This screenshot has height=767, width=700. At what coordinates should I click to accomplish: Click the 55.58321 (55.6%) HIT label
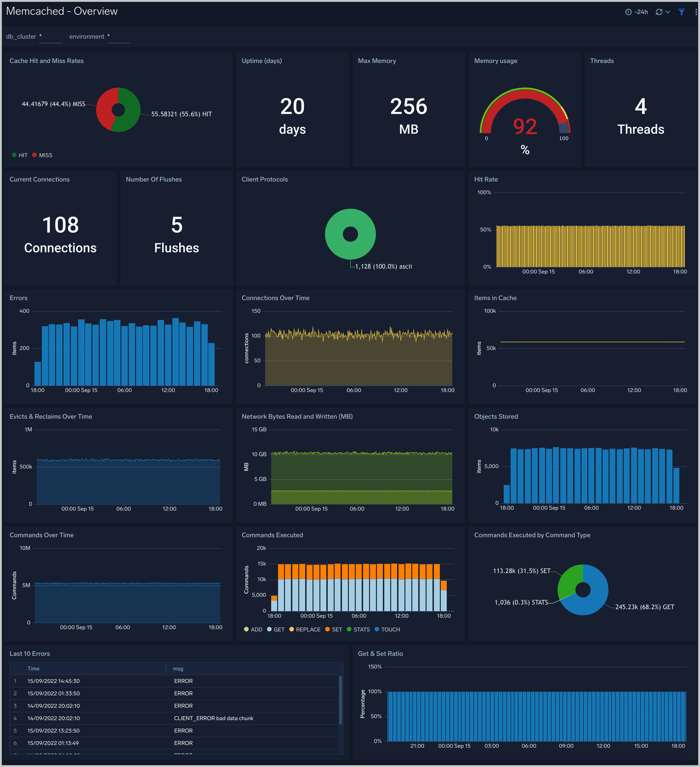tap(182, 114)
